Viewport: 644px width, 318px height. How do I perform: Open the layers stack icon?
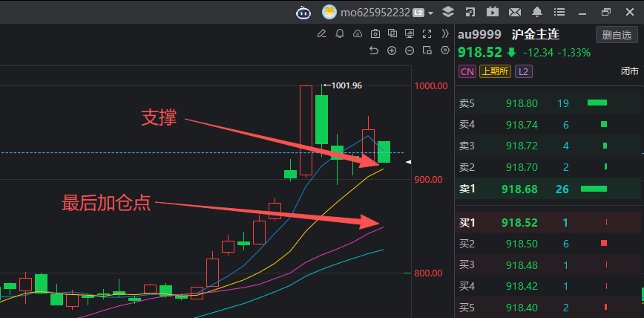click(447, 12)
